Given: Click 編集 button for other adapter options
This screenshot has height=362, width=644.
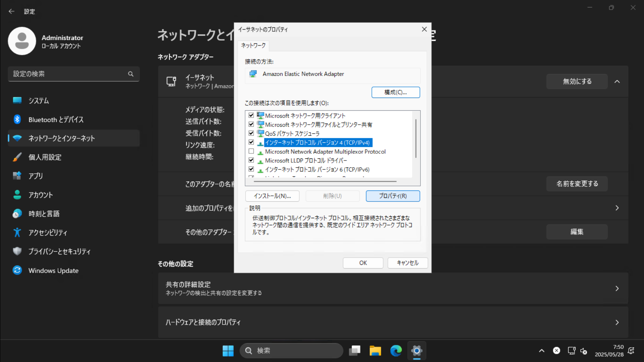Looking at the screenshot, I should [x=577, y=232].
